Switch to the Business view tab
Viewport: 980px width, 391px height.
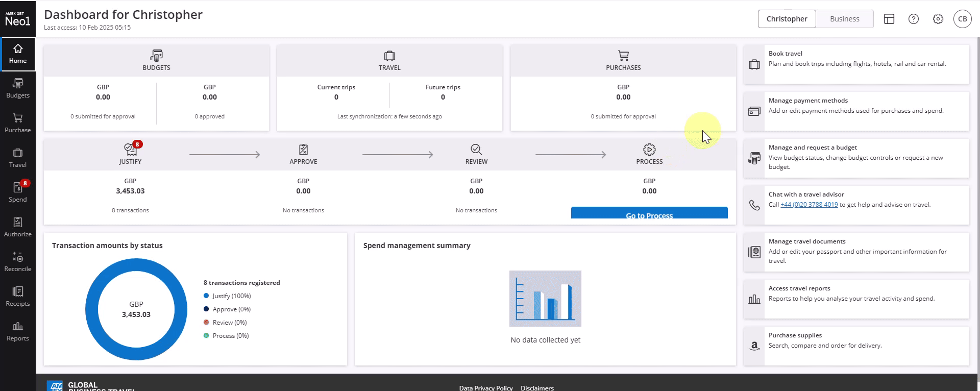pyautogui.click(x=845, y=19)
